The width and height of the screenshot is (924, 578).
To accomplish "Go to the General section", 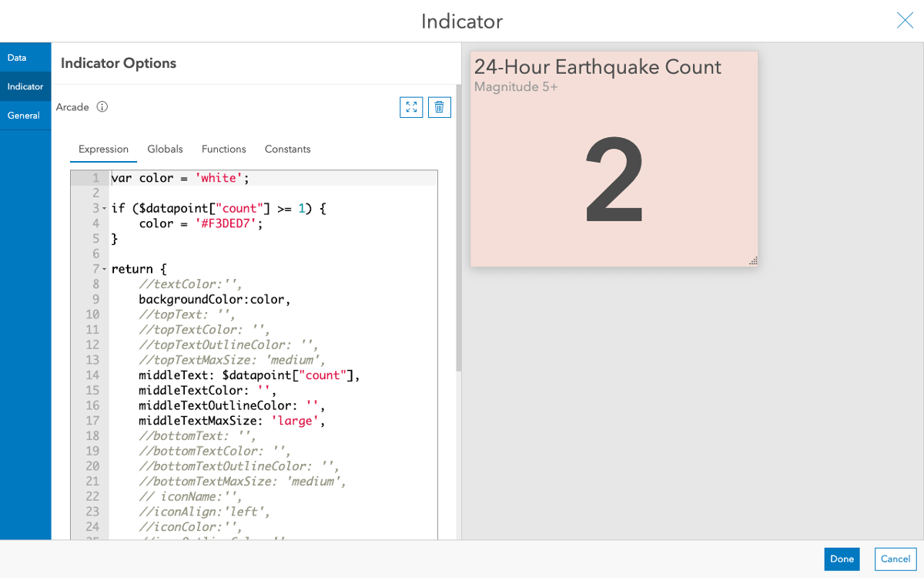I will (x=24, y=116).
